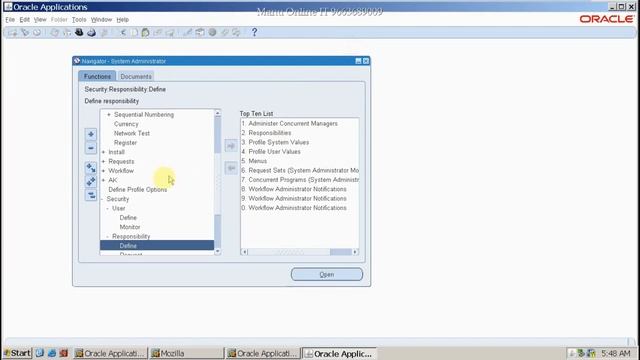The height and width of the screenshot is (360, 640).
Task: Select highlighted Define under Responsibility
Action: point(157,246)
